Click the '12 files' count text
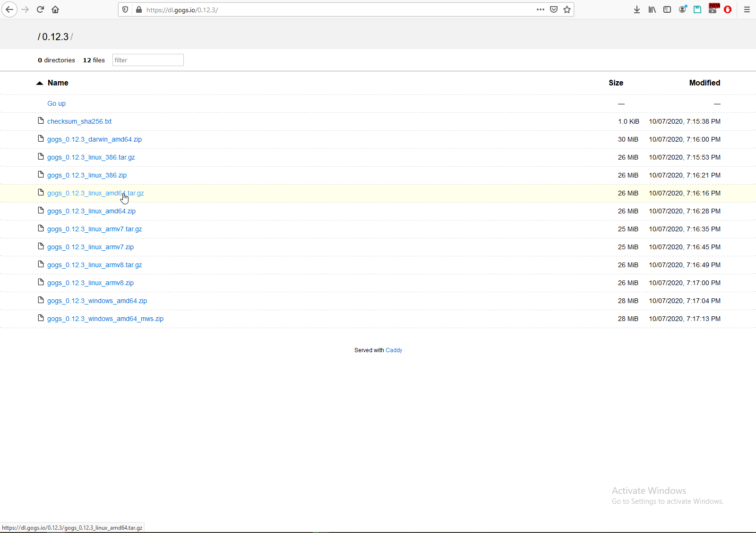The height and width of the screenshot is (533, 756). (94, 60)
